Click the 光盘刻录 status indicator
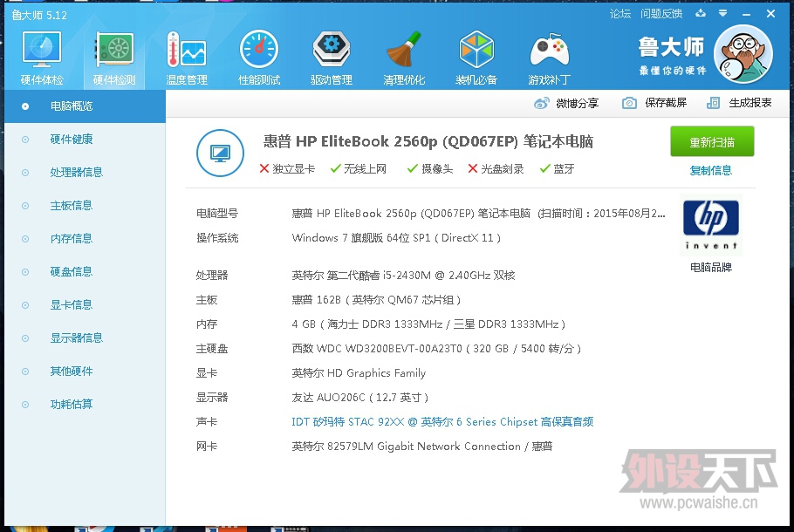This screenshot has width=794, height=532. [x=496, y=169]
